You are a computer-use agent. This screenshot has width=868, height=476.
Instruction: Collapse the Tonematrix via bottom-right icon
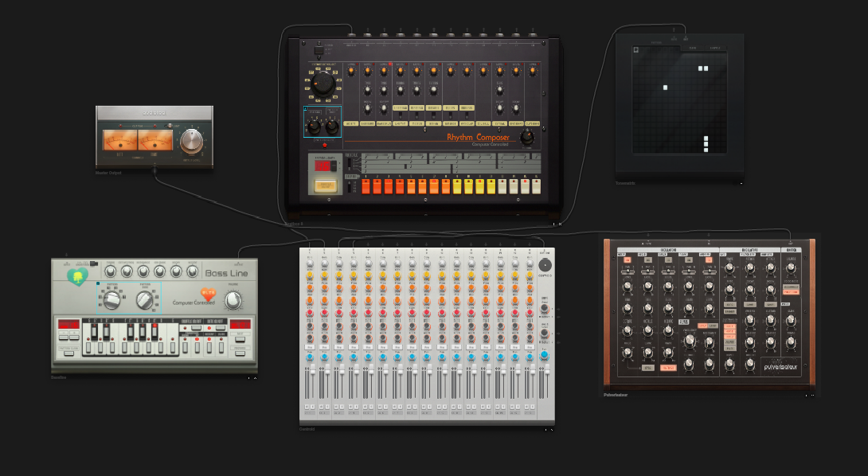(x=741, y=182)
